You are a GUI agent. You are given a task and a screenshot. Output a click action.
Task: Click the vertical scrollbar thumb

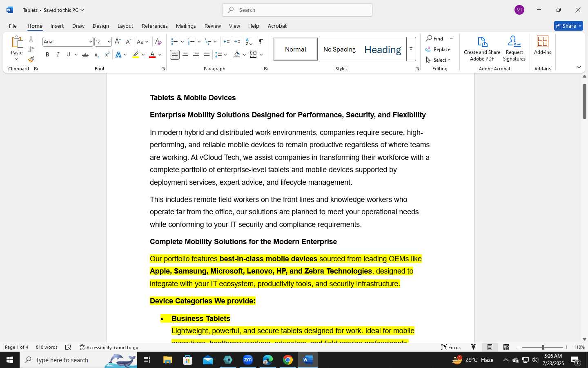tap(584, 101)
